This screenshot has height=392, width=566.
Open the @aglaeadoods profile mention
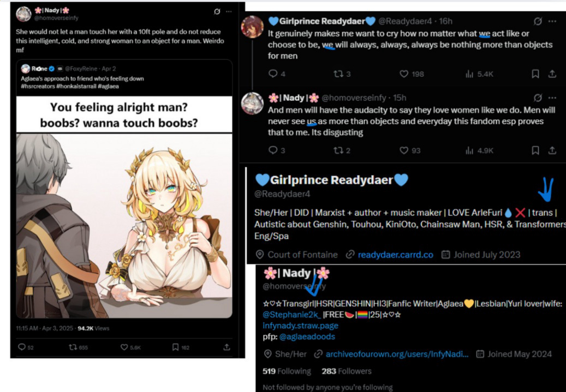coord(307,336)
